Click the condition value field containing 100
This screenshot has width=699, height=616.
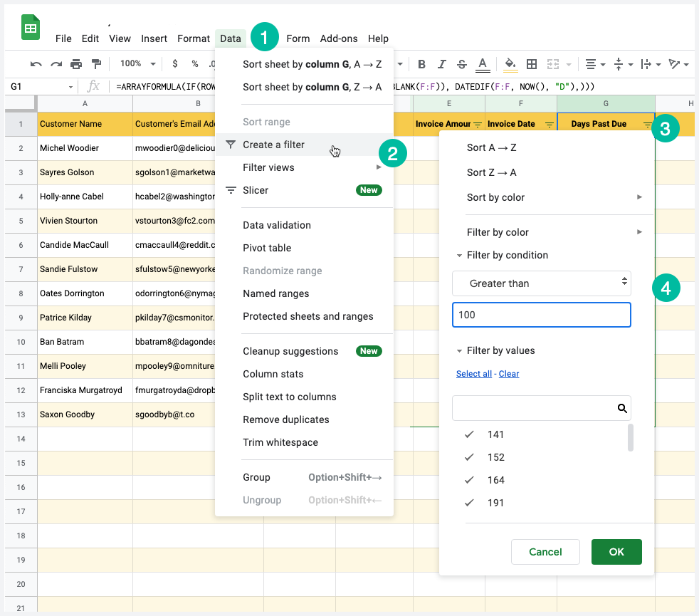[541, 315]
